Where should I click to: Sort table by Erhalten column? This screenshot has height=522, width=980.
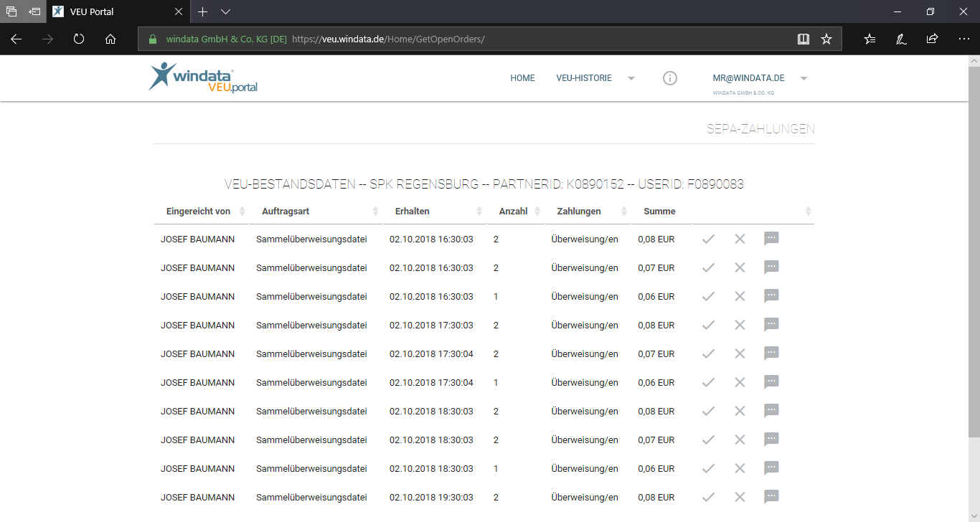coord(435,212)
